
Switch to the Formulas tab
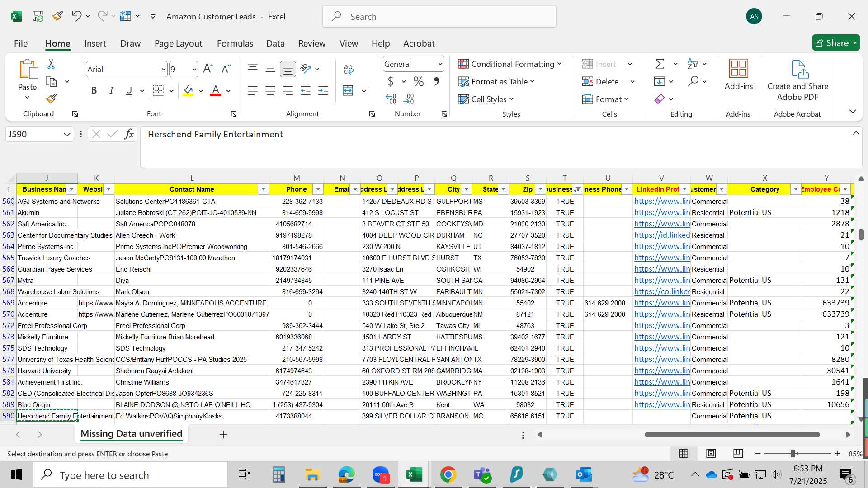pyautogui.click(x=235, y=43)
